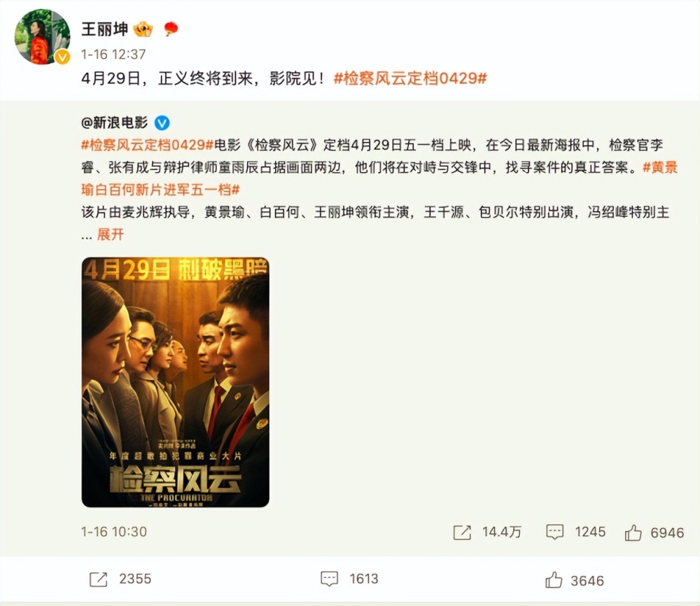Click the gold crown membership badge
Image resolution: width=700 pixels, height=606 pixels.
[x=143, y=29]
